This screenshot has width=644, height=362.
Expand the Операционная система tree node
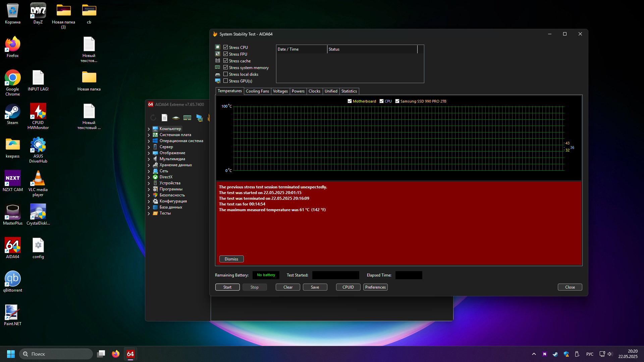[x=149, y=141]
